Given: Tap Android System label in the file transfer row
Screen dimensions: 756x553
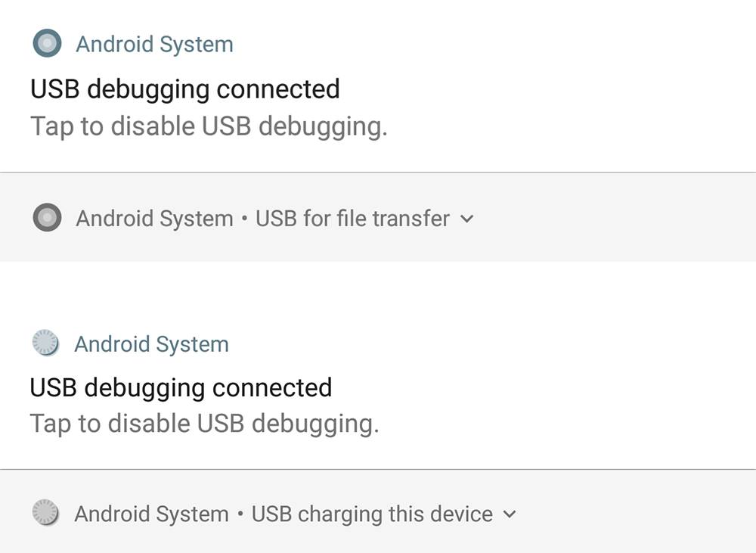Looking at the screenshot, I should tap(154, 219).
